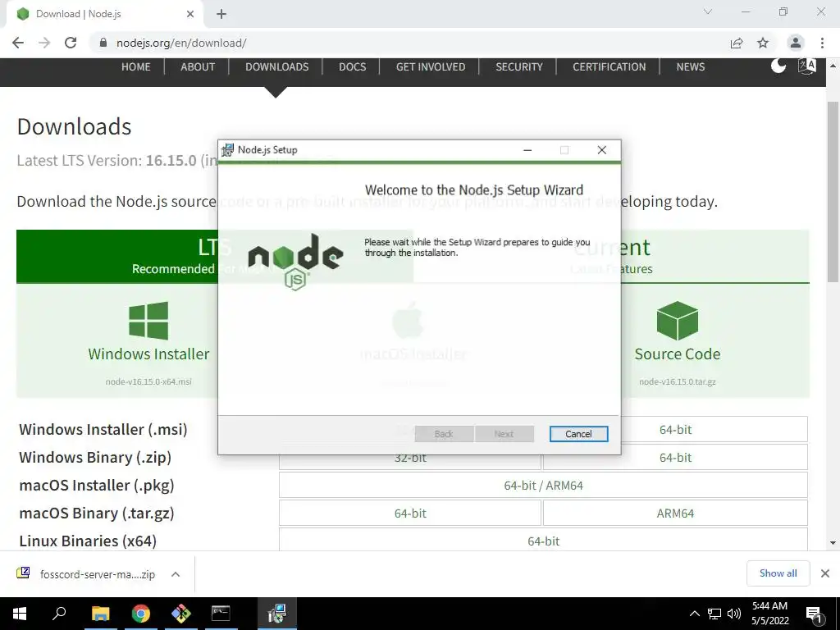Click Cancel in Node.js Setup

pyautogui.click(x=578, y=434)
